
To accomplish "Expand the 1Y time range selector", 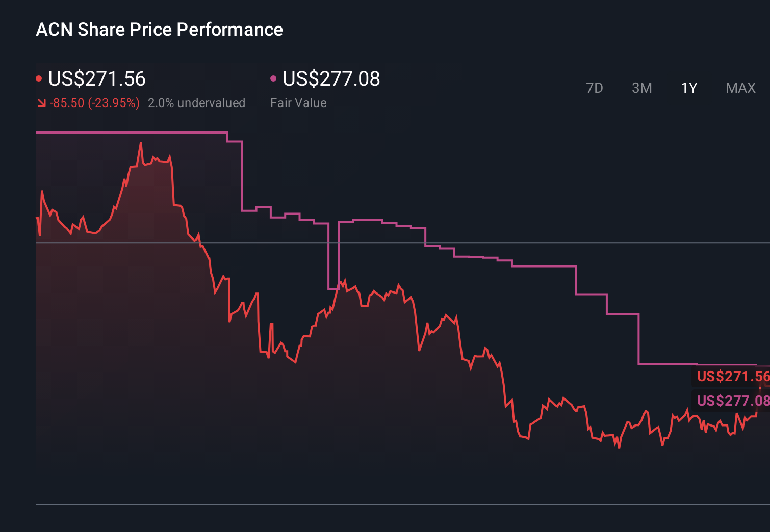I will 688,88.
